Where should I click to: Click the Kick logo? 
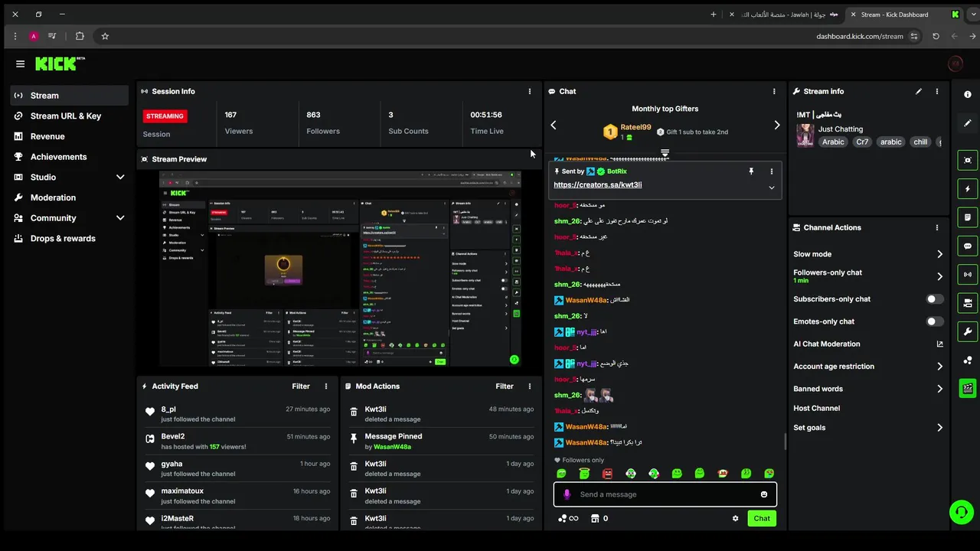tap(60, 64)
